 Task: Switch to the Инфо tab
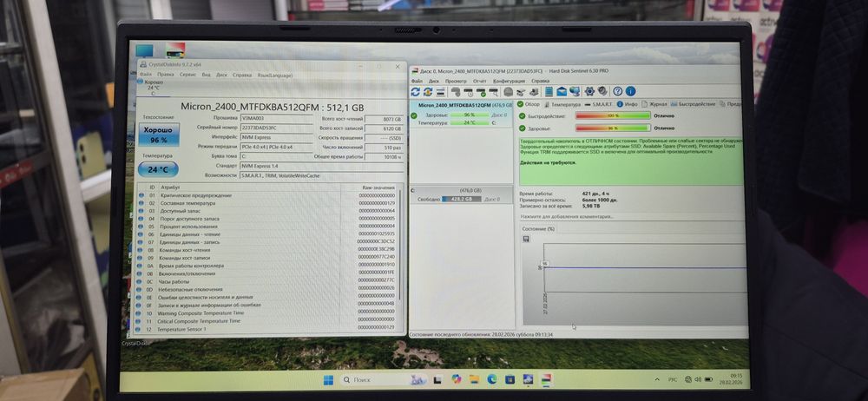pyautogui.click(x=628, y=104)
